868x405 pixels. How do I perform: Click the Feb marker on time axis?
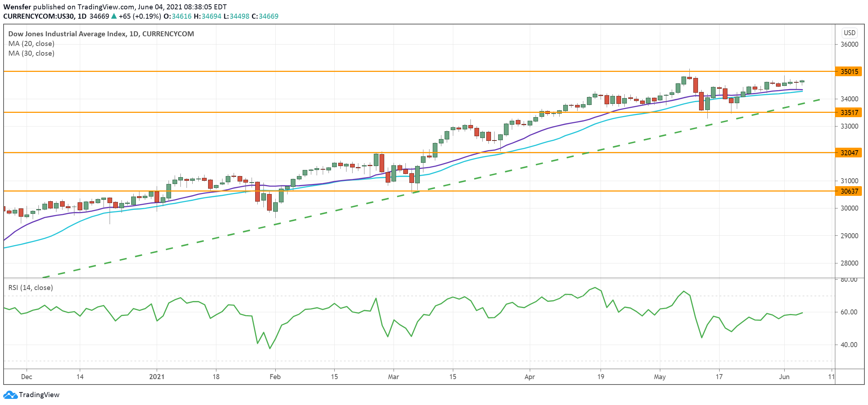(275, 377)
